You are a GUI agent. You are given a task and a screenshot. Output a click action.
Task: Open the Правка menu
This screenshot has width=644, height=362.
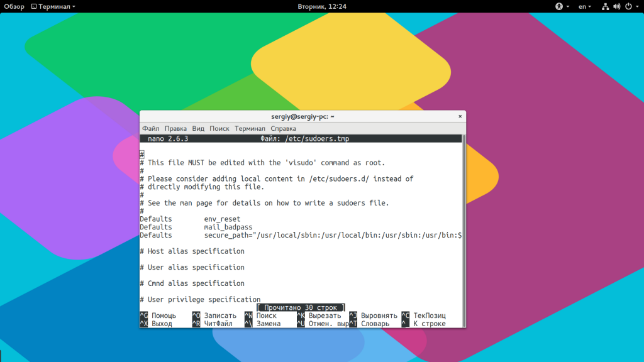(175, 128)
